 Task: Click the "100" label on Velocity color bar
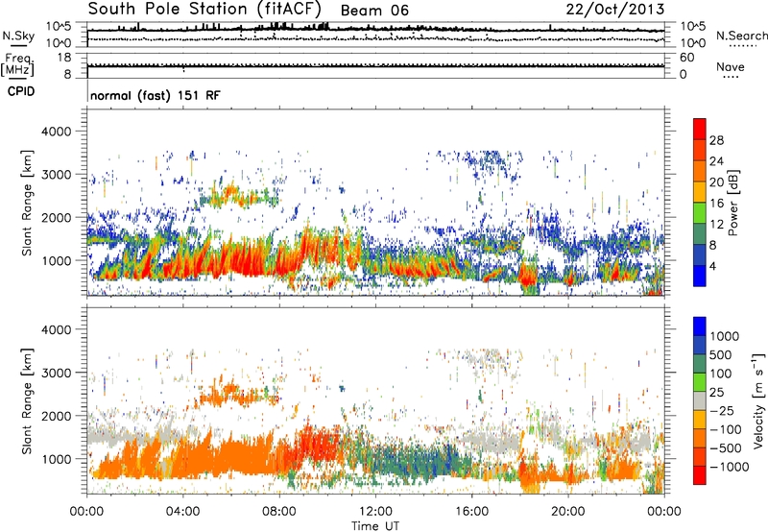click(721, 374)
